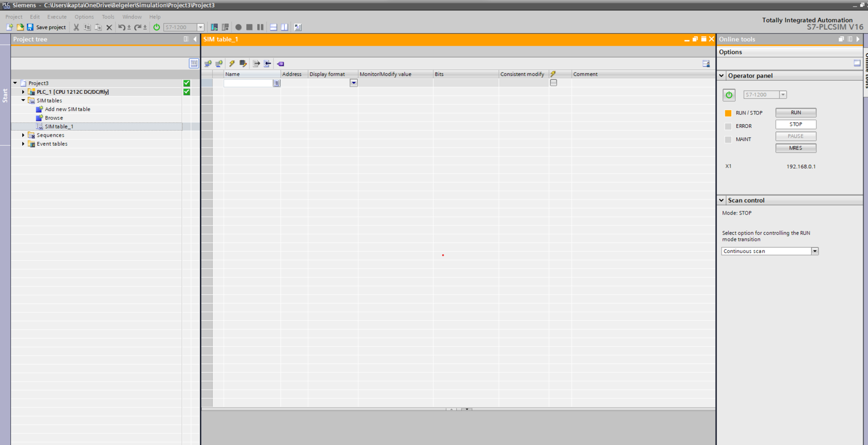This screenshot has height=445, width=868.
Task: Select SIM table_1 in project tree
Action: 59,127
